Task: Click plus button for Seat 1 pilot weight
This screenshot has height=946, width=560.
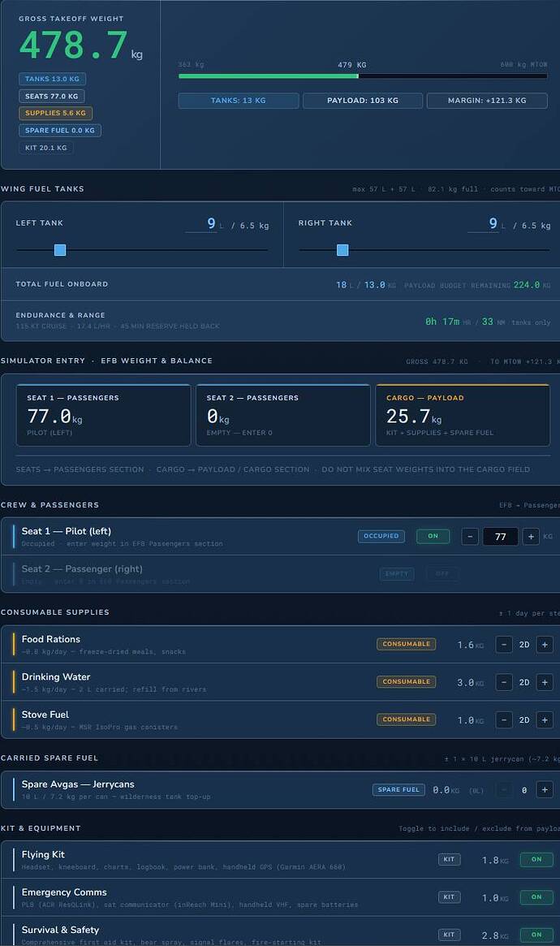Action: coord(531,536)
